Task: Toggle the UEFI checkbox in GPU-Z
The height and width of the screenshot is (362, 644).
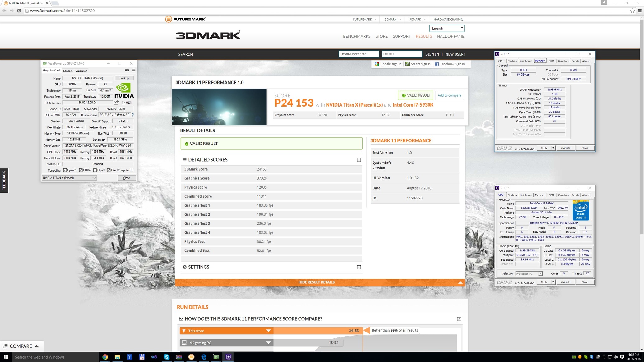Action: pyautogui.click(x=124, y=103)
